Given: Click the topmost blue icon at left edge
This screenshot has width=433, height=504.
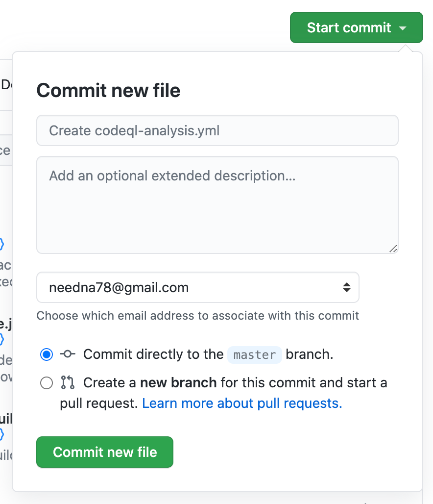Looking at the screenshot, I should tap(2, 244).
